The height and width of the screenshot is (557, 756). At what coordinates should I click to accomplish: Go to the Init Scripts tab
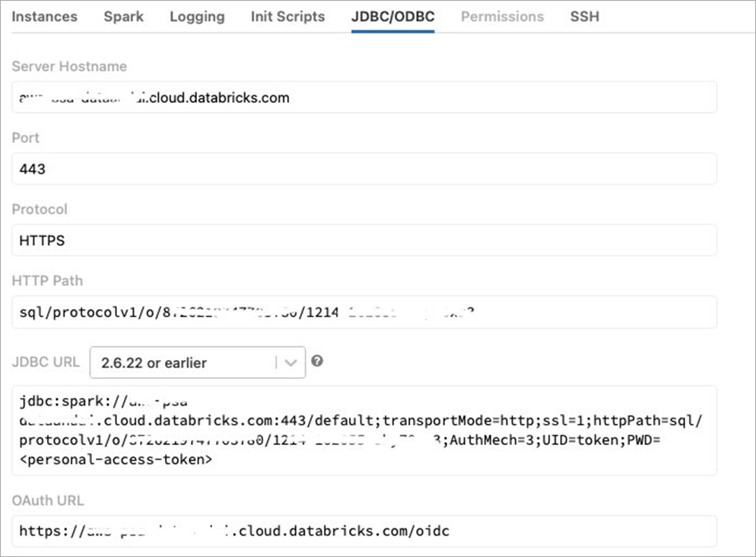click(x=287, y=17)
